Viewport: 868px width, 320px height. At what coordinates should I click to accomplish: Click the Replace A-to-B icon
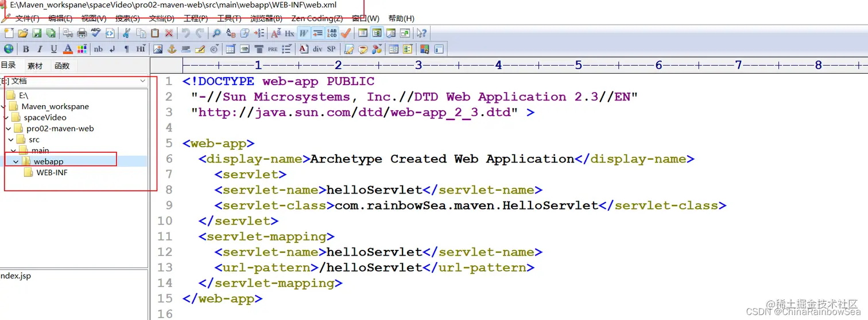[x=230, y=33]
